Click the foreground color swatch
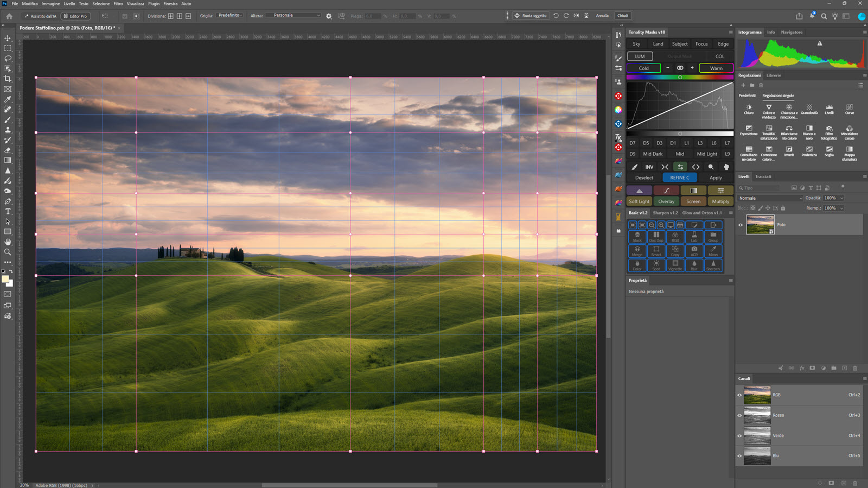This screenshot has height=488, width=868. point(5,279)
